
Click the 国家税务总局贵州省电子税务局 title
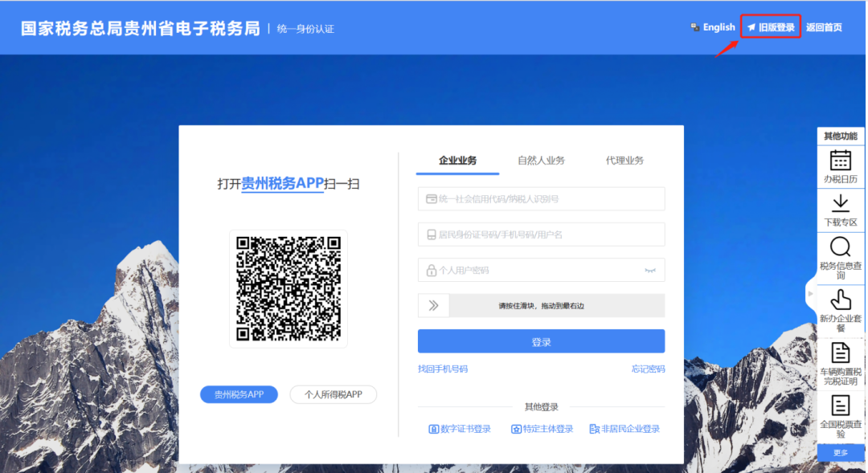coord(140,28)
